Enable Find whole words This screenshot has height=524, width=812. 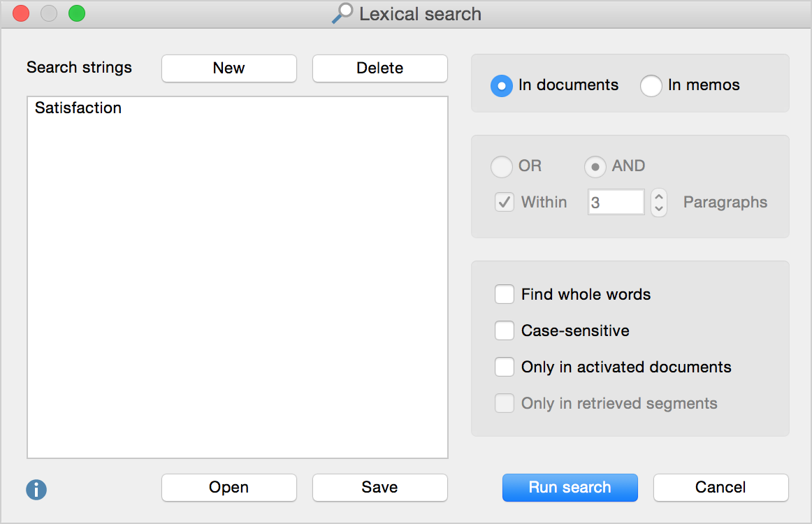pyautogui.click(x=505, y=294)
